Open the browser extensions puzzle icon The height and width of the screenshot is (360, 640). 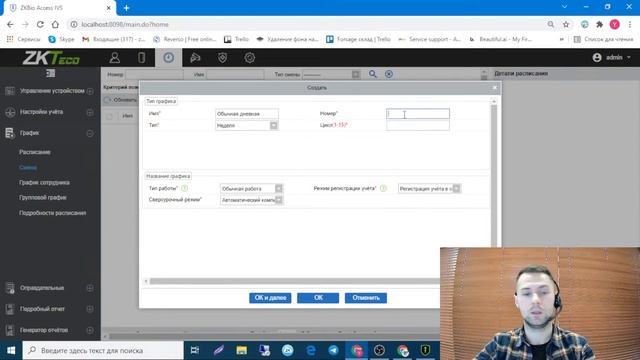pyautogui.click(x=600, y=24)
